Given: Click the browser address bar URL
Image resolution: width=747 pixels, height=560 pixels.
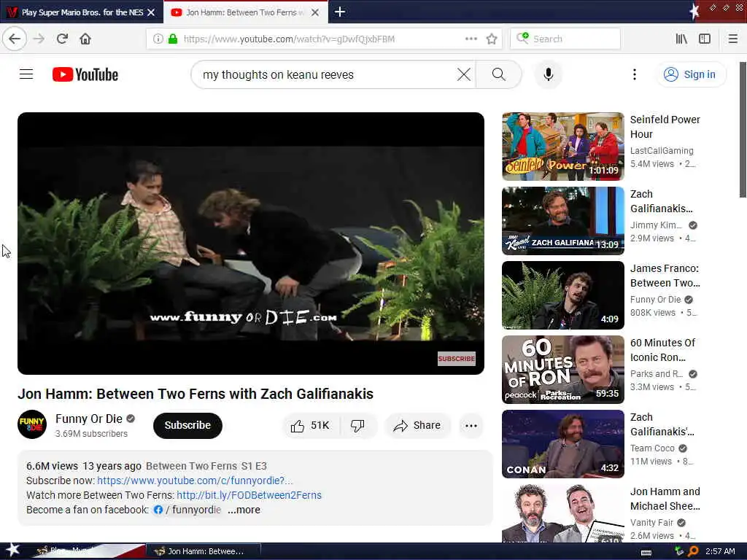Looking at the screenshot, I should pos(289,39).
